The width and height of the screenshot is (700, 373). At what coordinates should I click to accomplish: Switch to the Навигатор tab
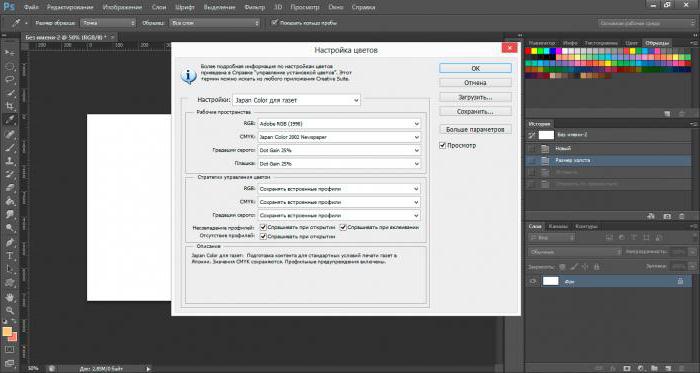[542, 43]
